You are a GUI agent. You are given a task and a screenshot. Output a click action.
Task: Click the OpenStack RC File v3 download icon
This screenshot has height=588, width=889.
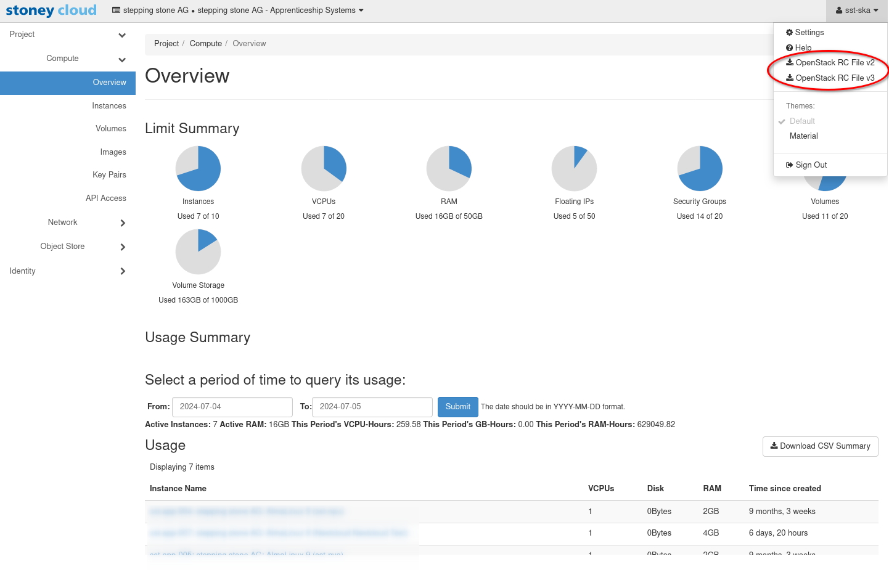(790, 78)
